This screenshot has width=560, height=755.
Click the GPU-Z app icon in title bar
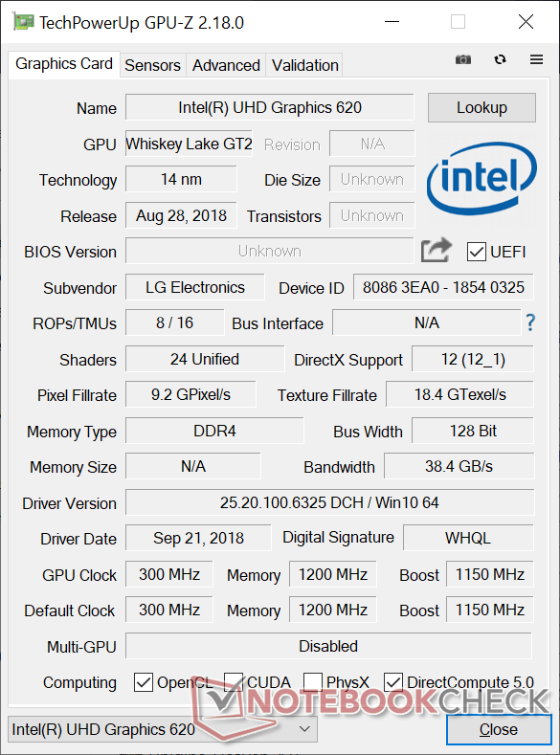tap(23, 22)
